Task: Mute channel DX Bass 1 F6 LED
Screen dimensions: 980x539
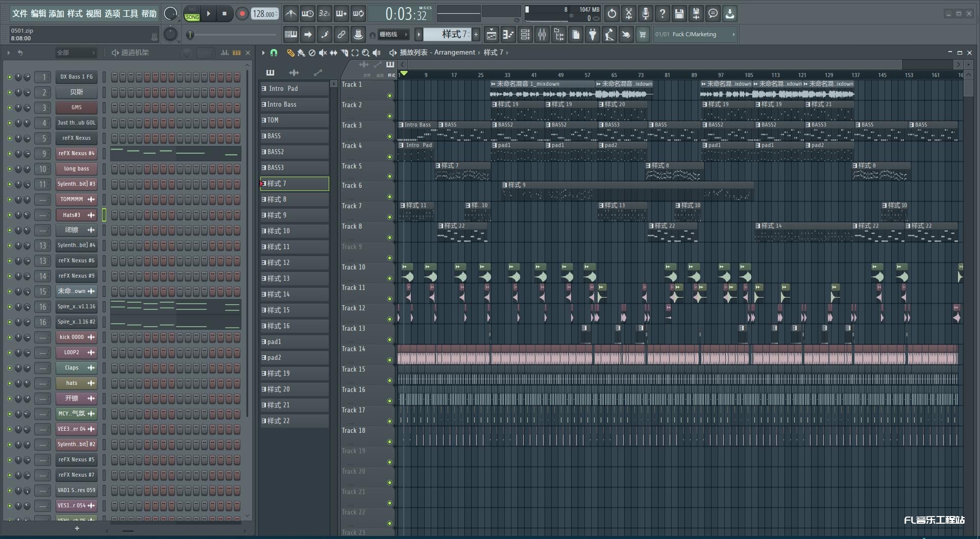Action: (x=9, y=77)
